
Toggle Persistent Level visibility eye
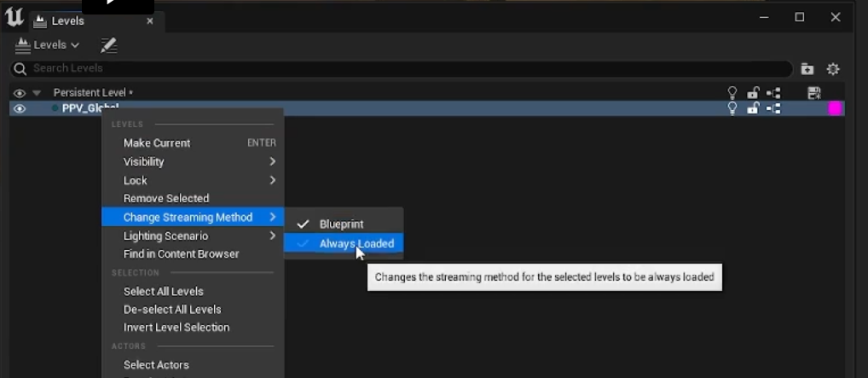(x=20, y=93)
